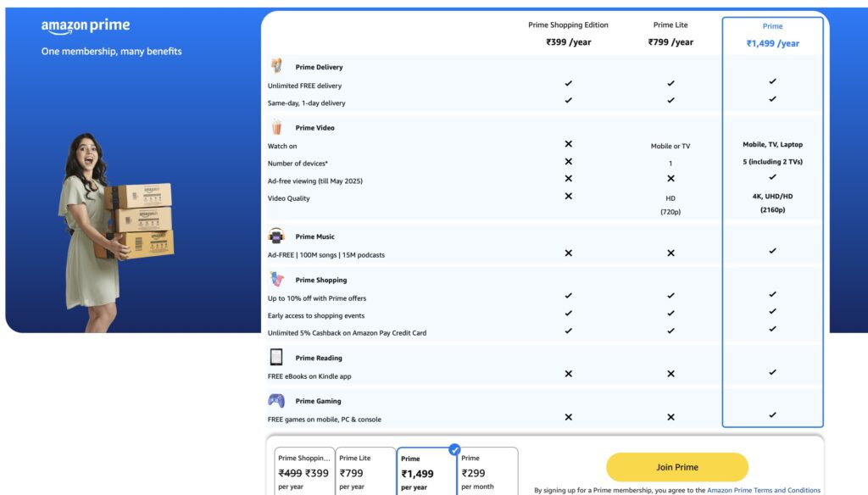Click the 'Video Quality' row label
This screenshot has height=495, width=868.
[x=288, y=198]
